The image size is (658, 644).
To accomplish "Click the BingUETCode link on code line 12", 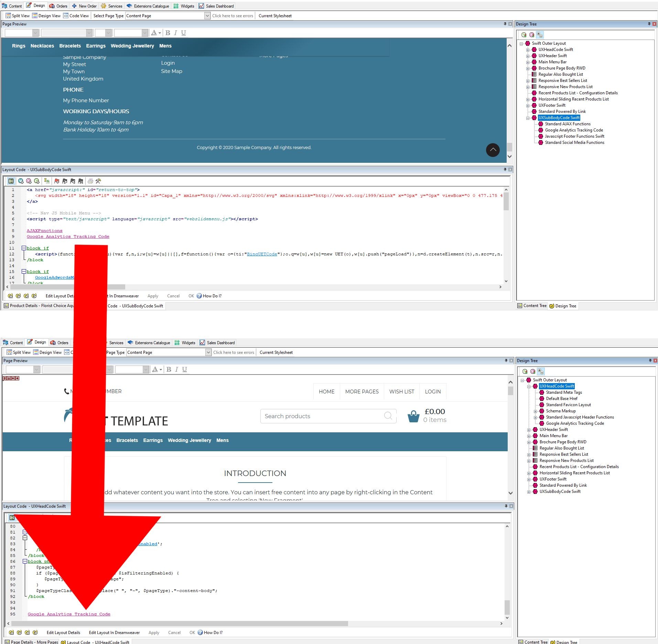I will (262, 254).
